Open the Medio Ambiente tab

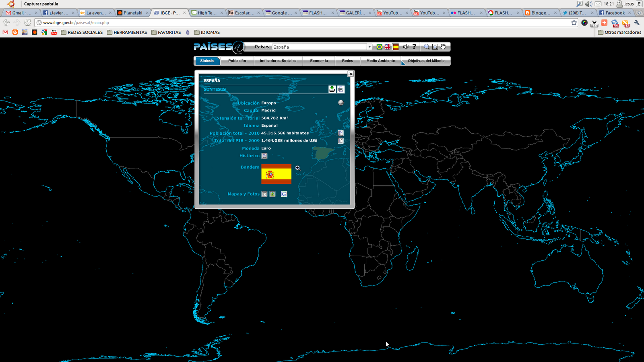380,61
